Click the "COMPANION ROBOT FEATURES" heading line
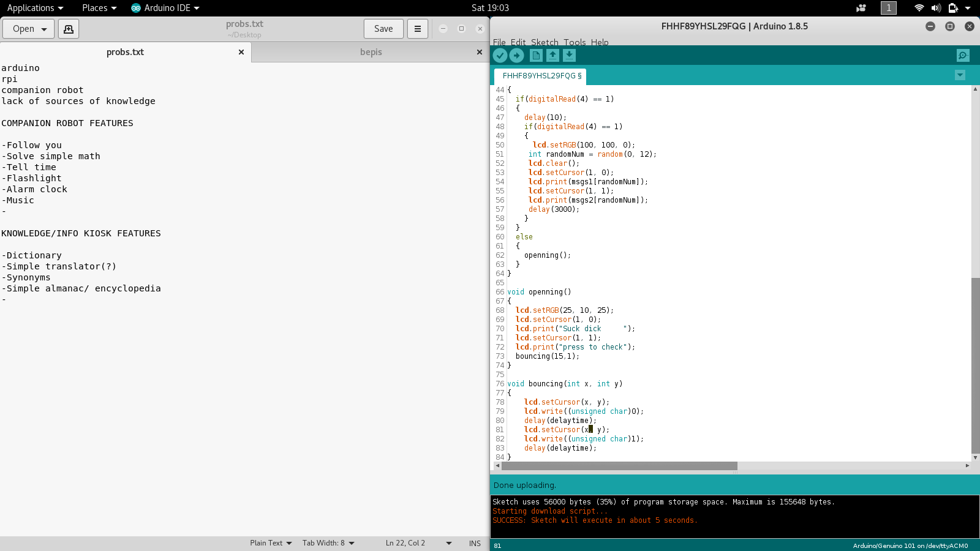 (67, 123)
